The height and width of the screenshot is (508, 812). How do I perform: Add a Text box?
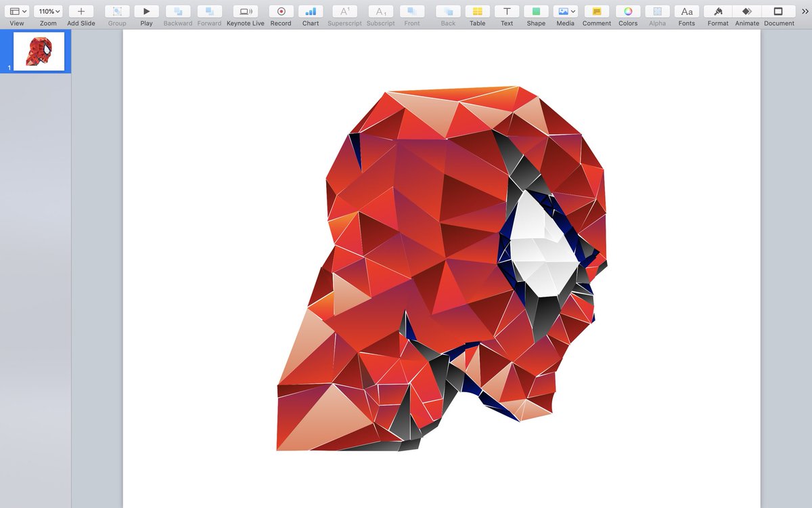pos(507,12)
